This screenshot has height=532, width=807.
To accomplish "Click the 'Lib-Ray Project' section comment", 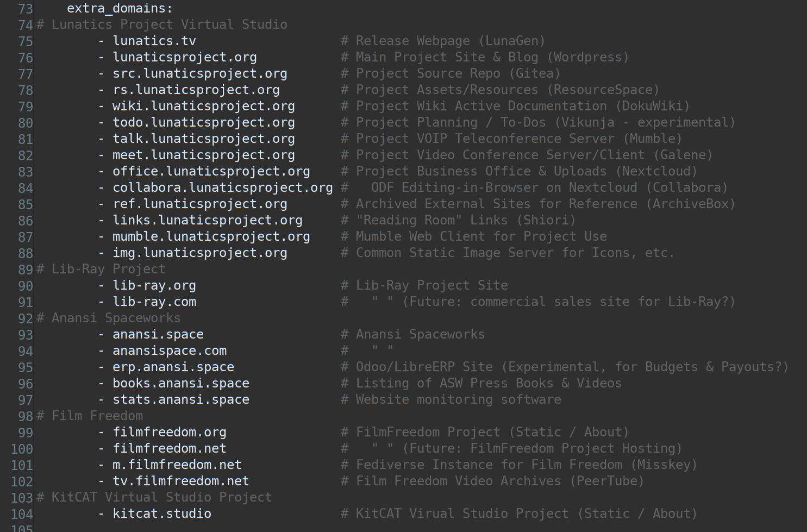I will coord(108,270).
